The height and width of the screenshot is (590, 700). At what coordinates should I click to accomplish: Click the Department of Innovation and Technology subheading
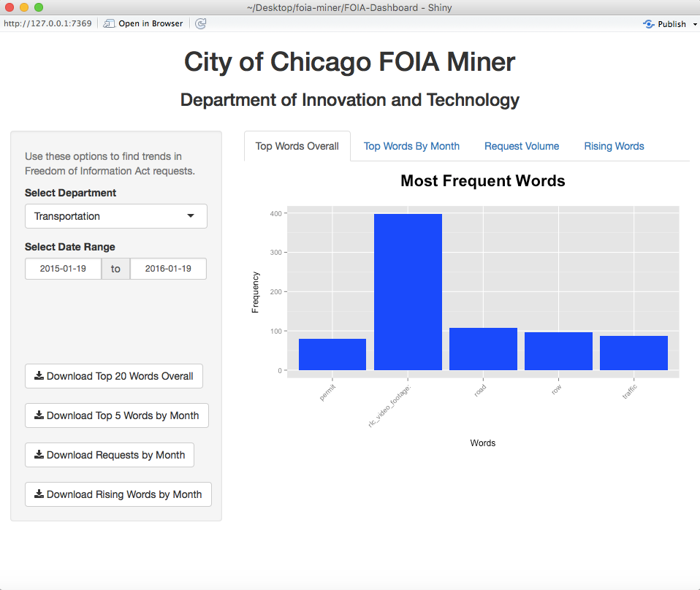350,100
